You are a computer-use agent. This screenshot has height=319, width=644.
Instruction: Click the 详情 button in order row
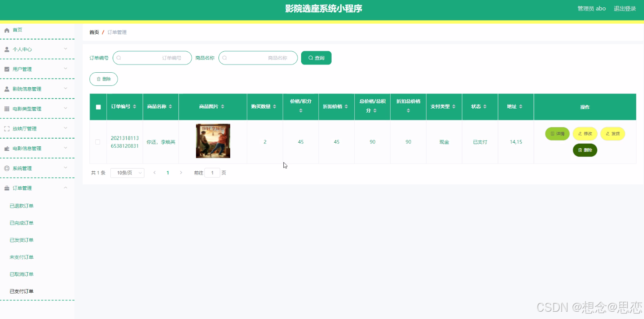pyautogui.click(x=557, y=134)
